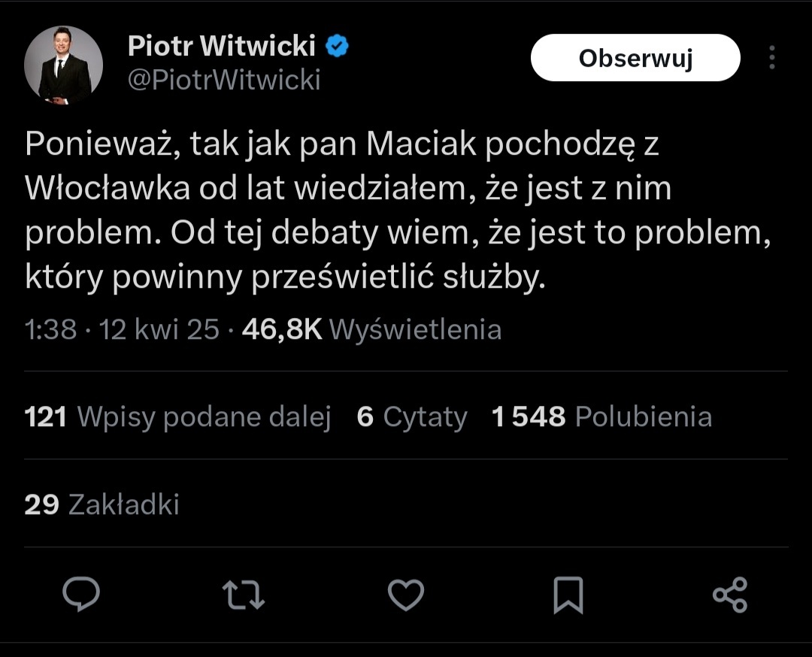812x657 pixels.
Task: Click the 12 kwi 25 date
Action: 159,329
